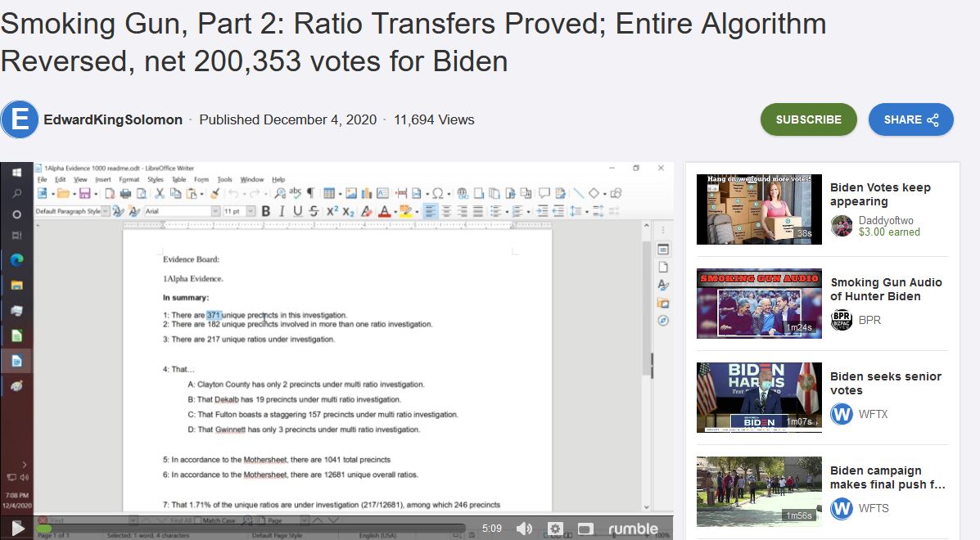Select Align Left
Image resolution: width=980 pixels, height=540 pixels.
point(431,211)
